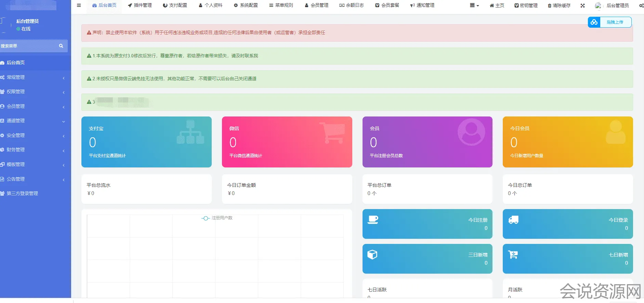Click the truck icon on 今日登录 card

513,220
